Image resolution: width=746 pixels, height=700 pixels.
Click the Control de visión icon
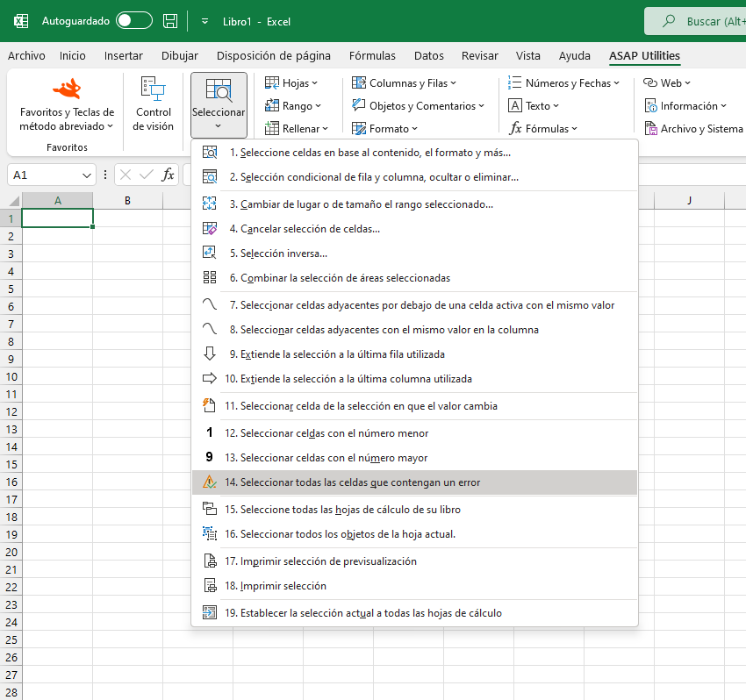point(154,89)
